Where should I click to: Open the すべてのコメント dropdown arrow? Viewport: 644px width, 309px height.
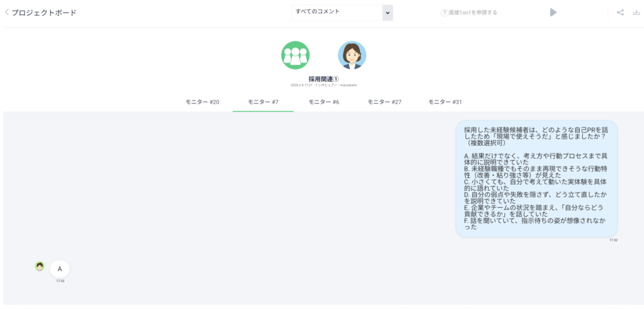(387, 13)
